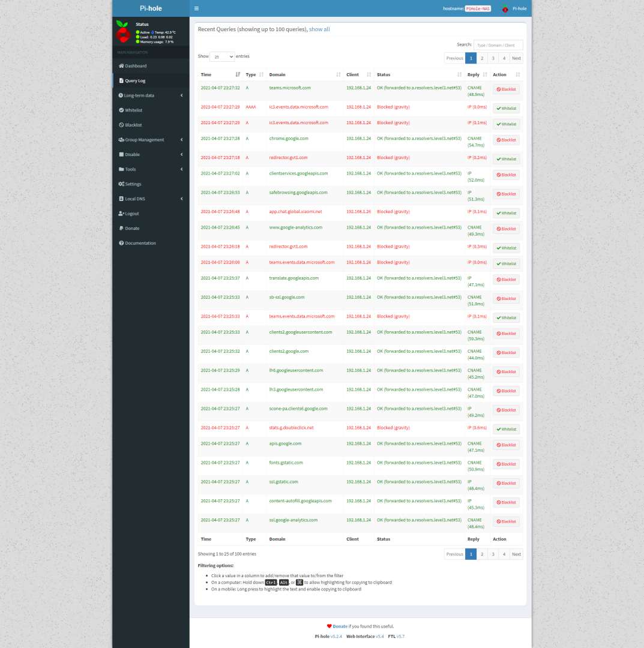Blacklist fonts.gstatic.com
This screenshot has width=644, height=648.
(506, 464)
